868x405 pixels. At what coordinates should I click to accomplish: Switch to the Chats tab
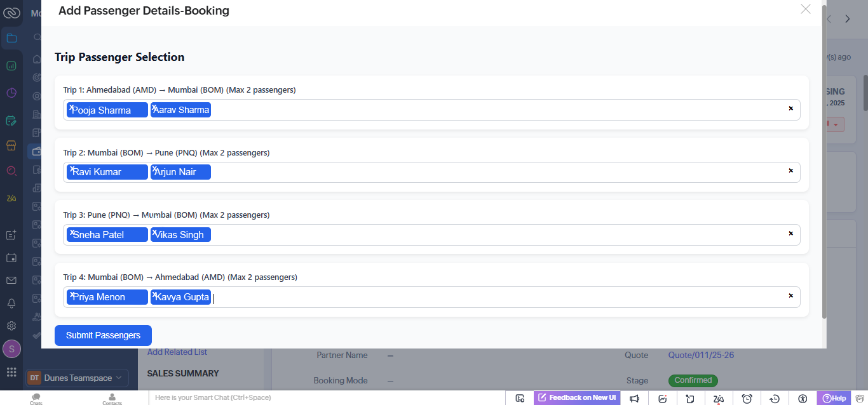[x=36, y=399]
